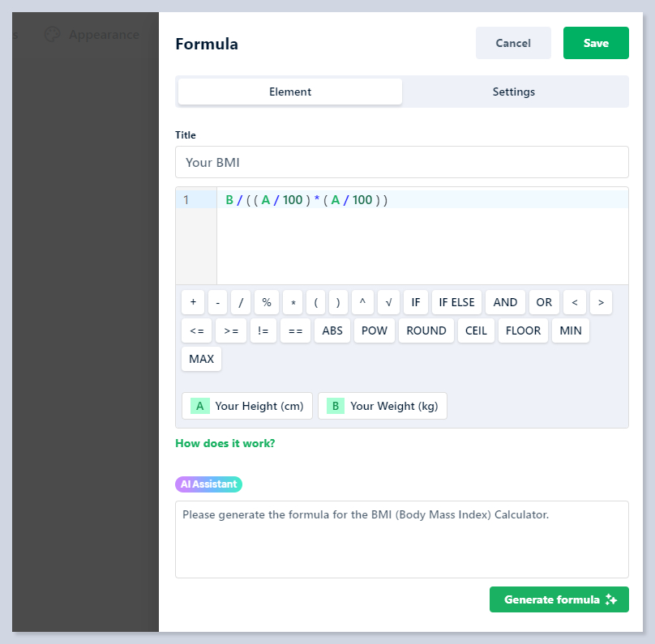
Task: Save the formula
Action: pos(596,43)
